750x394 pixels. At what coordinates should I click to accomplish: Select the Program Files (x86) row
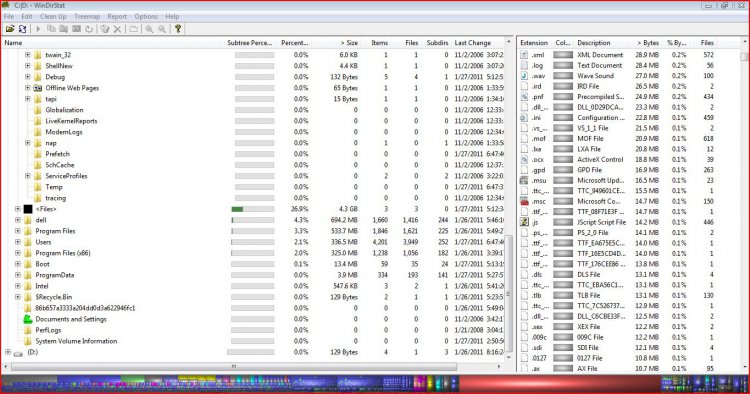[63, 253]
